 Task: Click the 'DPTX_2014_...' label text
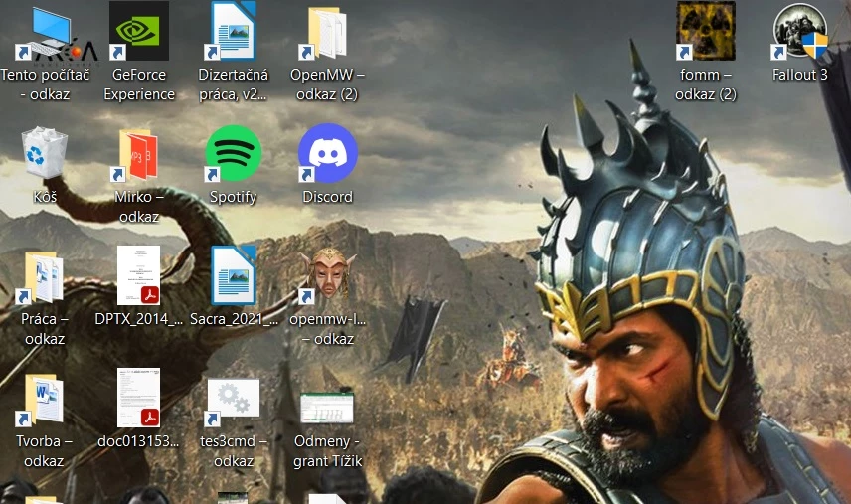(139, 319)
